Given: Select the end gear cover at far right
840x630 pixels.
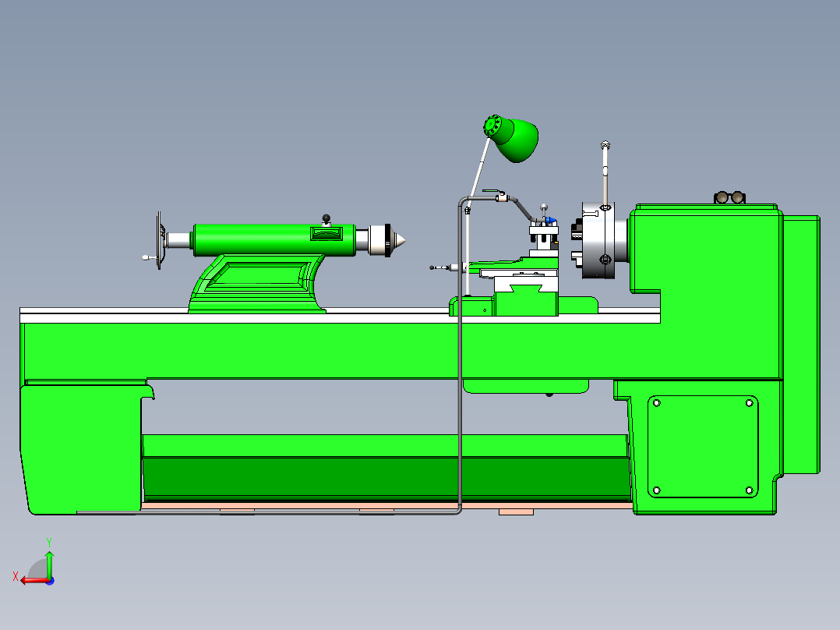Looking at the screenshot, I should click(802, 344).
